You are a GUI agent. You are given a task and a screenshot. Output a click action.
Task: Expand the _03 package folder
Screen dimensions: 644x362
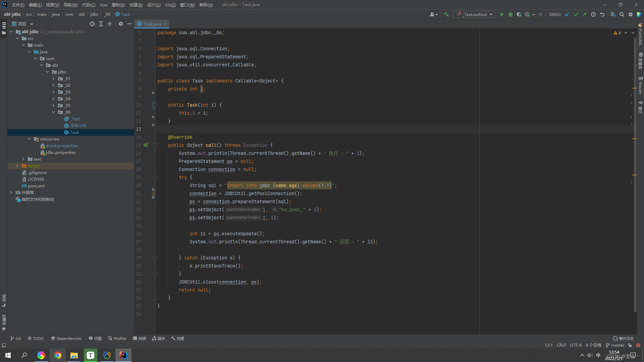pos(53,92)
